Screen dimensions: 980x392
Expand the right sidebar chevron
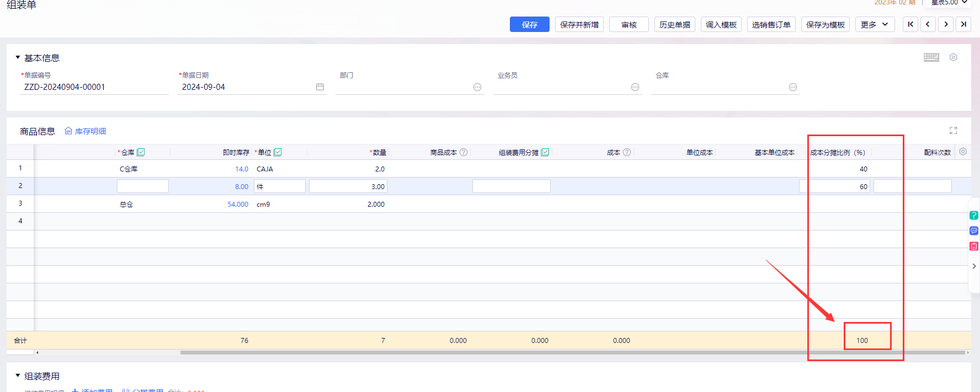(974, 266)
